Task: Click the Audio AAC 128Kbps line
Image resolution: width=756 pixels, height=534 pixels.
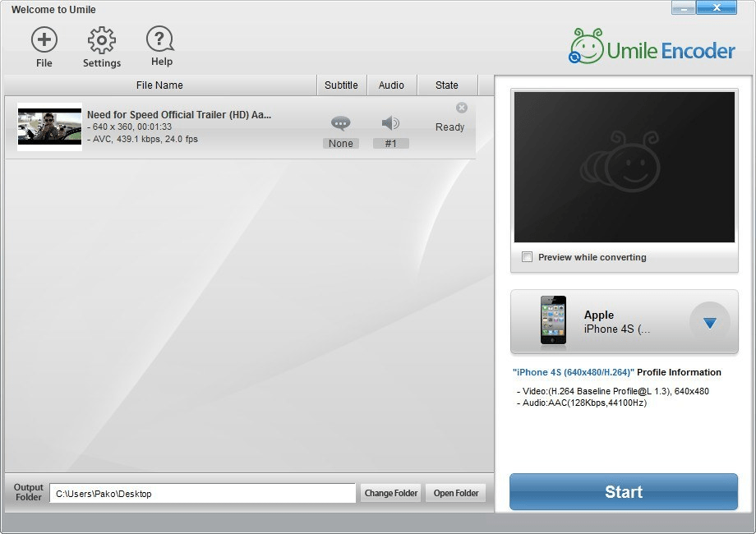Action: pos(582,403)
